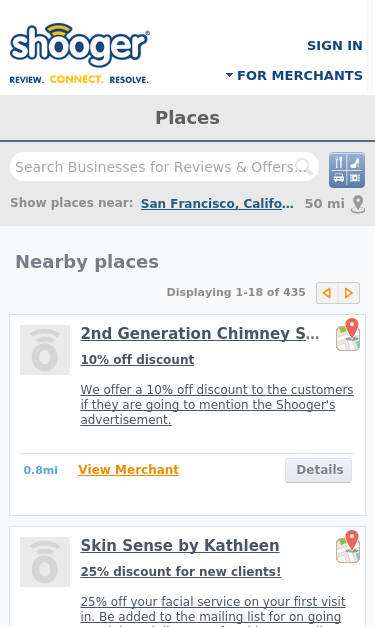Open the categories grid icon
Screen dimensions: 375x627
click(347, 170)
